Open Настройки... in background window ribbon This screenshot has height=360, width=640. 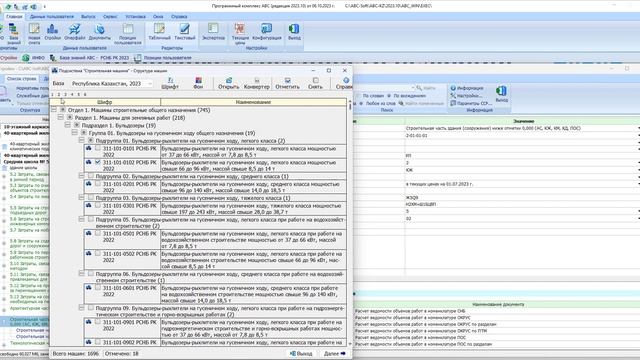coord(466,96)
